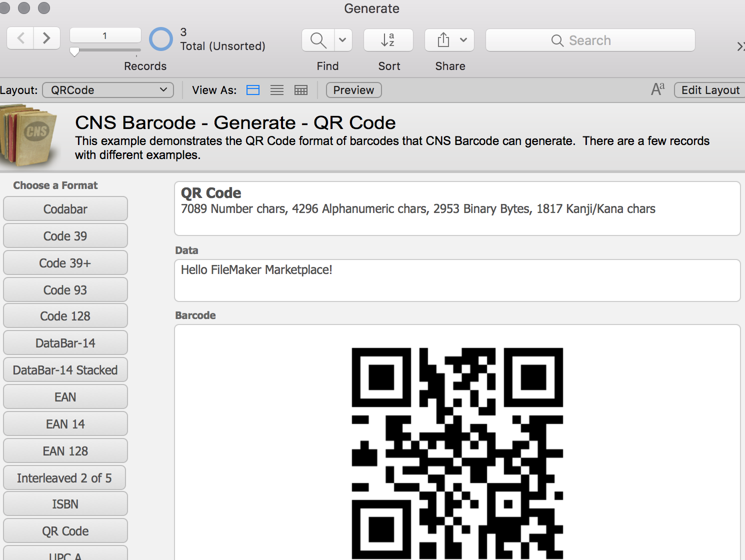The image size is (745, 560).
Task: Go to the previous record arrow
Action: (x=20, y=38)
